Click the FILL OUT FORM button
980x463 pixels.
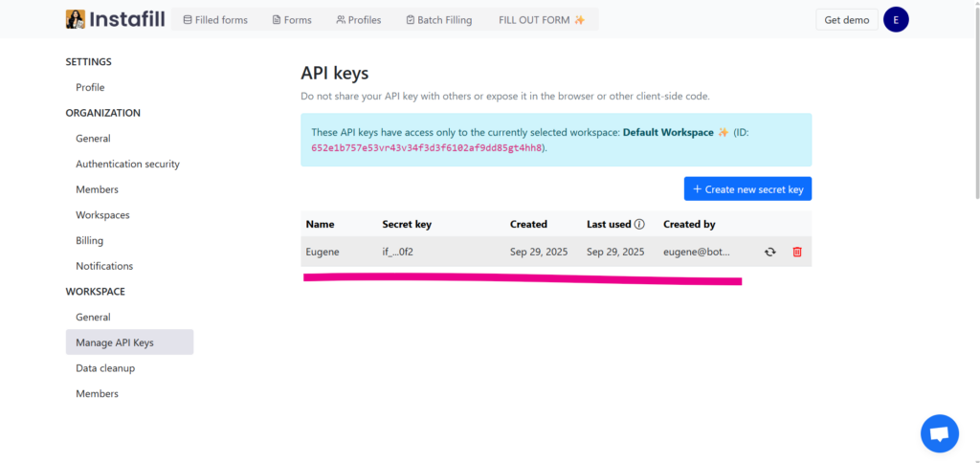pyautogui.click(x=542, y=20)
